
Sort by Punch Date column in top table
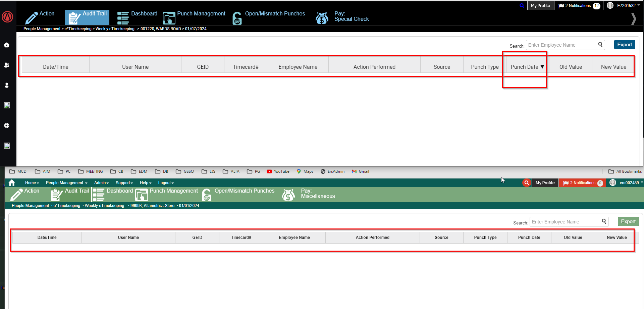[x=527, y=67]
